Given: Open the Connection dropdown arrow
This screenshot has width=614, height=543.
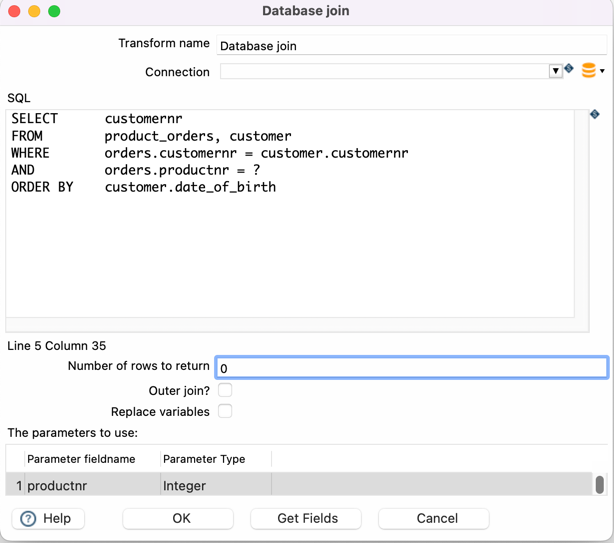Looking at the screenshot, I should (x=555, y=72).
